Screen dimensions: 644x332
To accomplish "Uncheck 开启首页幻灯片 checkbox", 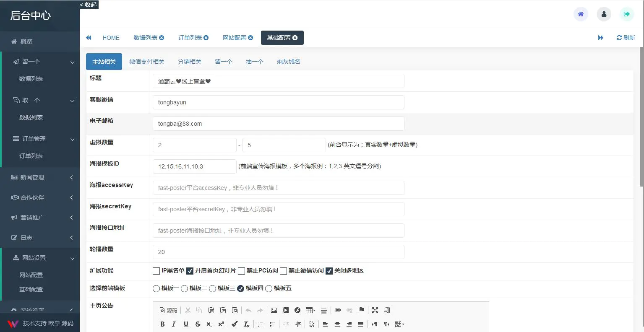I will pos(190,271).
